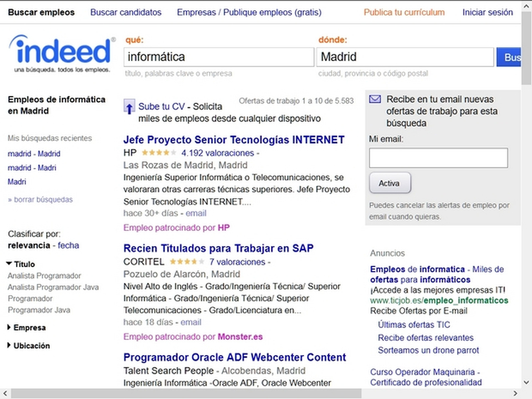Select recent search madrid - Madri
532x399 pixels.
pyautogui.click(x=32, y=168)
